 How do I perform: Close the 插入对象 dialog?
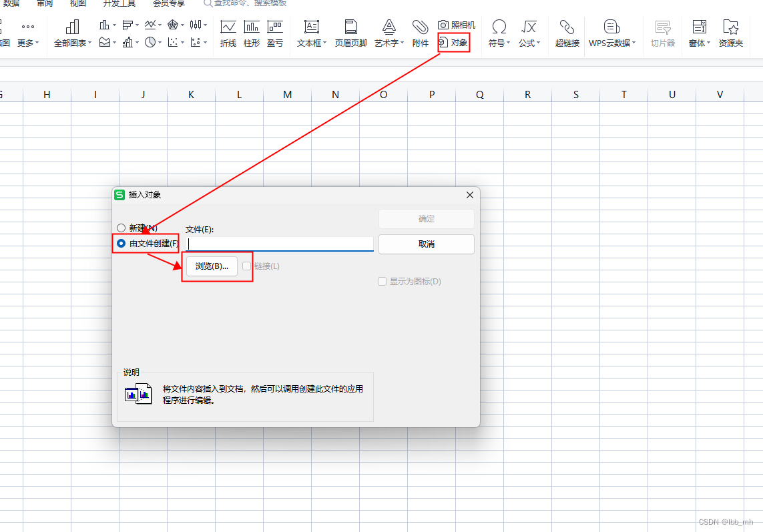pyautogui.click(x=469, y=195)
